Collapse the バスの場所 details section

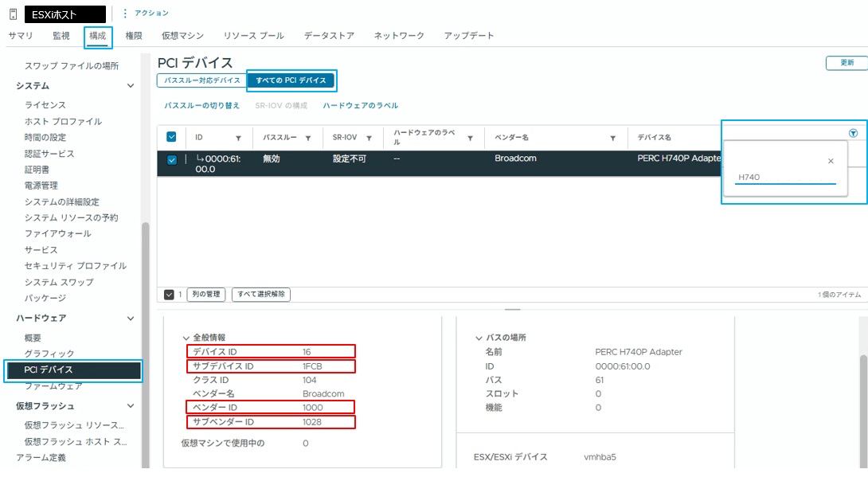click(479, 338)
